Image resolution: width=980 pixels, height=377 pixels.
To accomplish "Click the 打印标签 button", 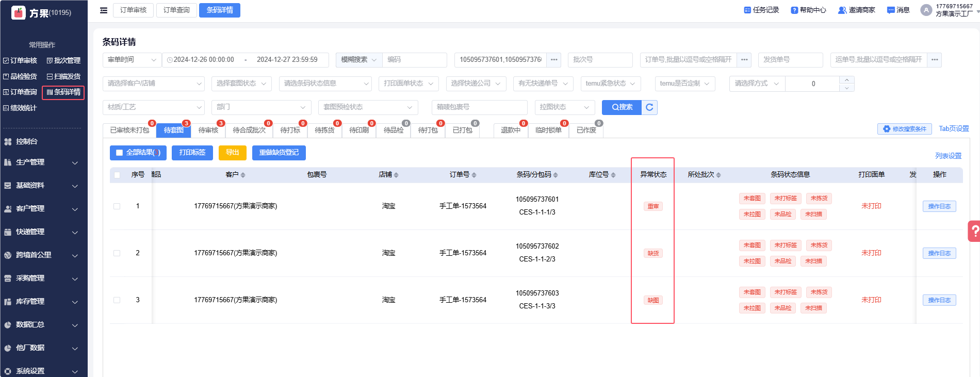I will pos(192,153).
